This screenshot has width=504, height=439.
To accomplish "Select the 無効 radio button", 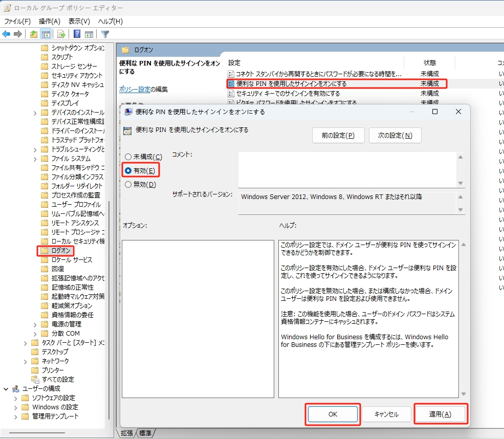I will [128, 185].
